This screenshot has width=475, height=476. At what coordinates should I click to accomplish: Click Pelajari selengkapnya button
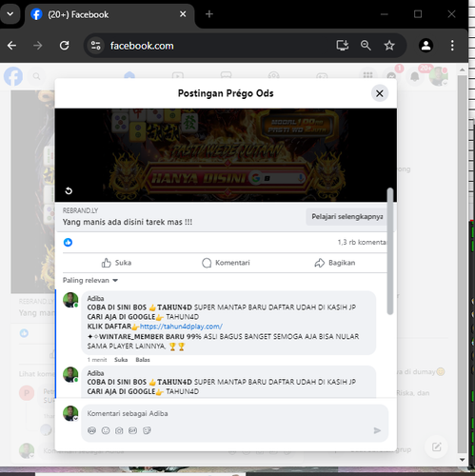tap(346, 217)
